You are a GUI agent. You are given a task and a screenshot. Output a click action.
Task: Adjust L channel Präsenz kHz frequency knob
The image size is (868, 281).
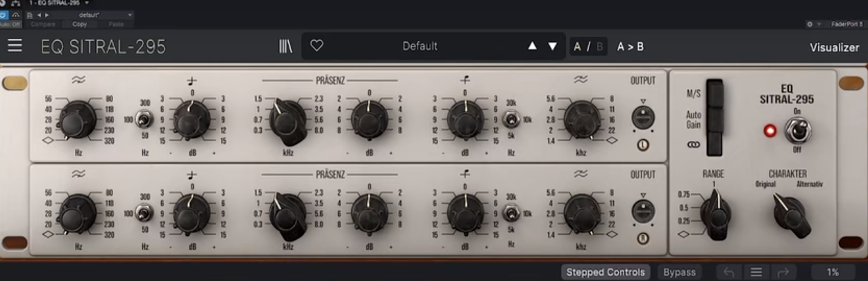tap(287, 120)
